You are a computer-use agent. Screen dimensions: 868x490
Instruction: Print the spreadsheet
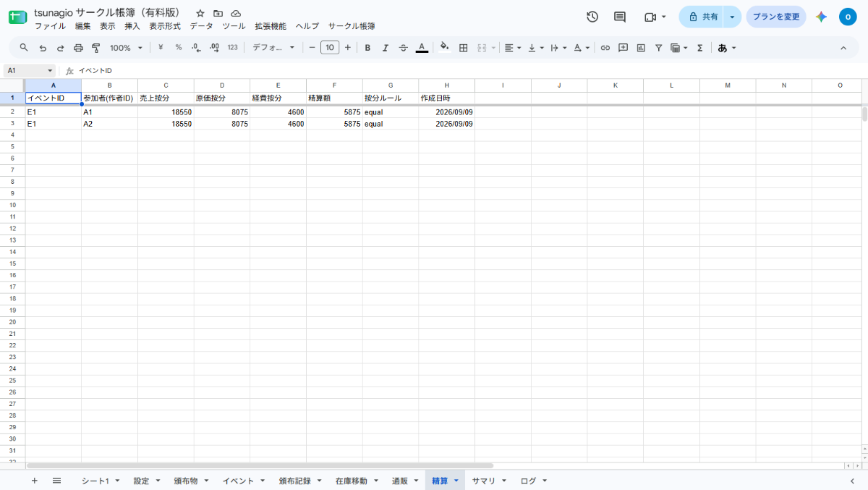78,48
